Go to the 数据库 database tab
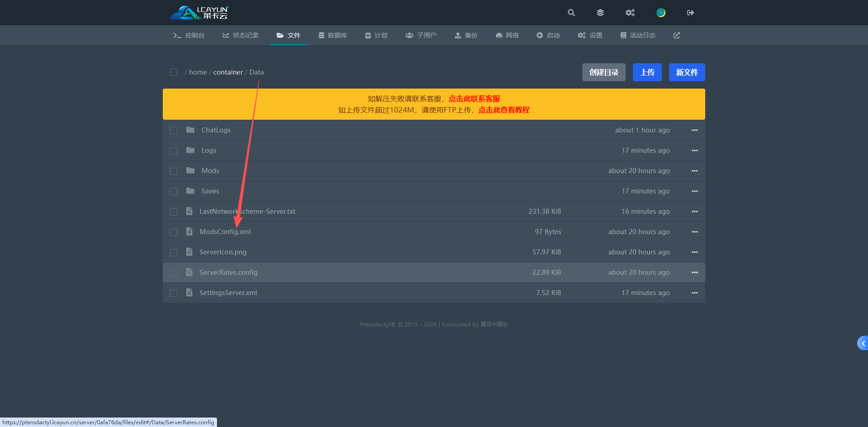This screenshot has width=868, height=427. coord(333,35)
